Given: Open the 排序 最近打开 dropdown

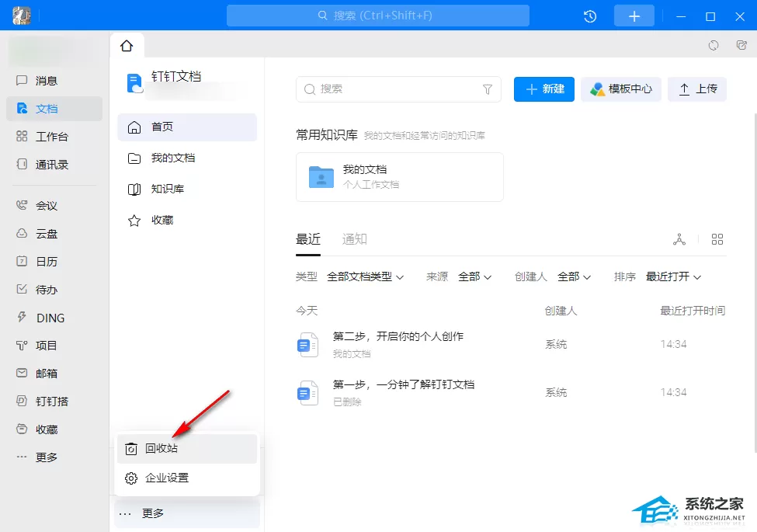Looking at the screenshot, I should (x=673, y=277).
